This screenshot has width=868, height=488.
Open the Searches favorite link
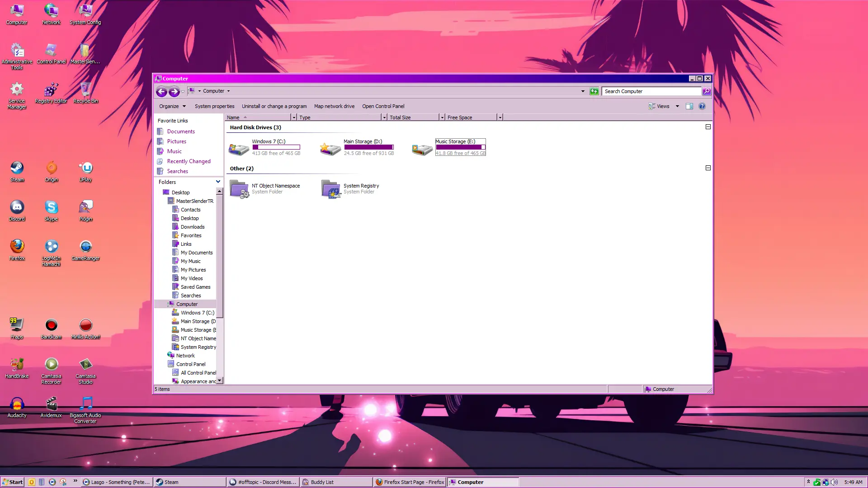coord(177,171)
